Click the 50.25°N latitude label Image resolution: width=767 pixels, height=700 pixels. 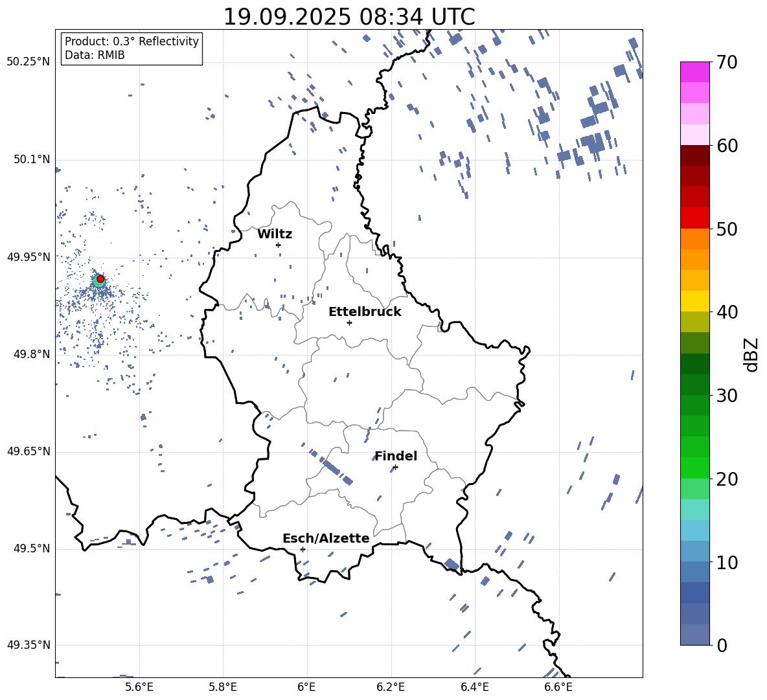[29, 62]
